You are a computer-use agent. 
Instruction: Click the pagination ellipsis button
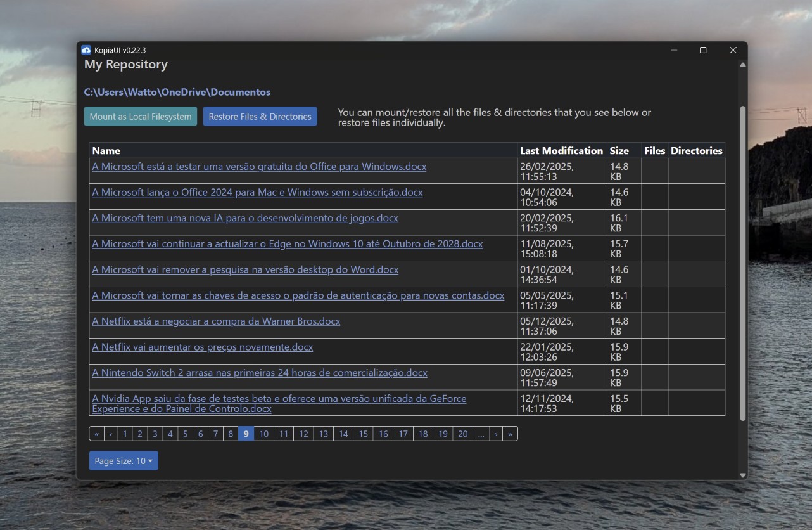point(481,434)
